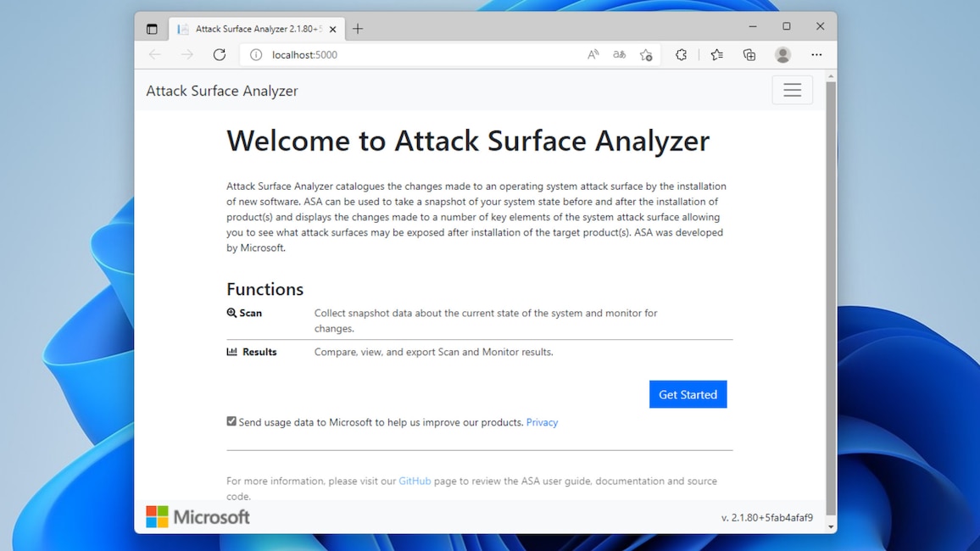Screen dimensions: 980x551
Task: Click the page scrollbar up arrow
Action: click(831, 76)
